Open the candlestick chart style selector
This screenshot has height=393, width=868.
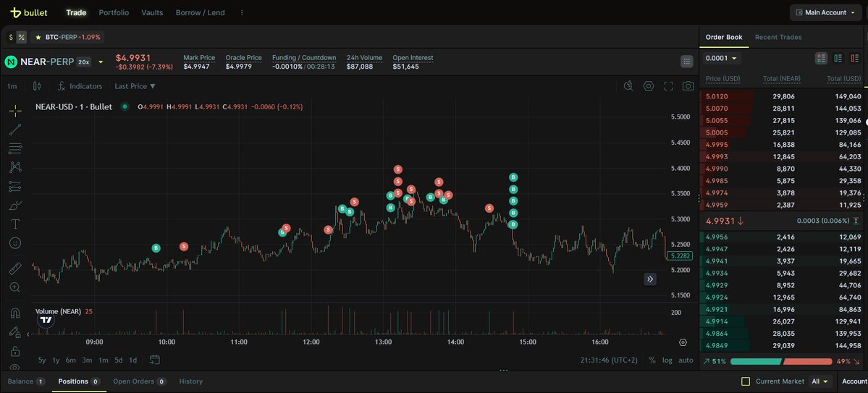point(37,86)
